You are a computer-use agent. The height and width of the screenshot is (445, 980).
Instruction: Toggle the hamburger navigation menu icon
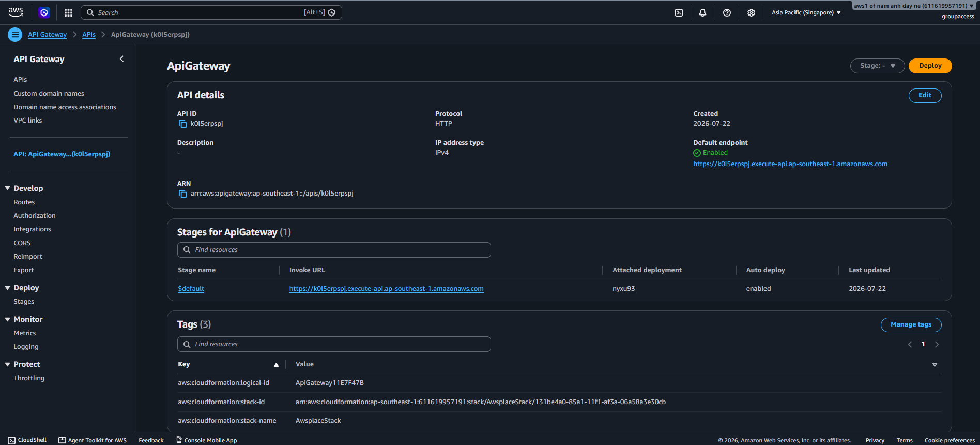[x=15, y=35]
